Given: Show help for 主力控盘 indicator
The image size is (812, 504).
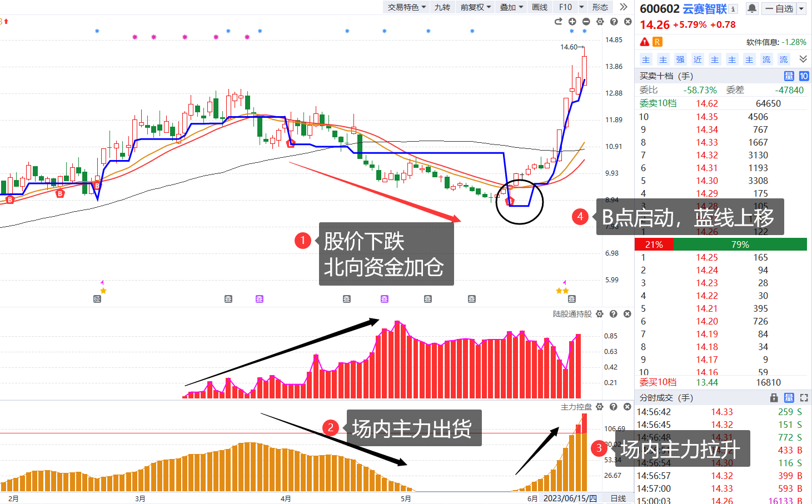Looking at the screenshot, I should [614, 407].
